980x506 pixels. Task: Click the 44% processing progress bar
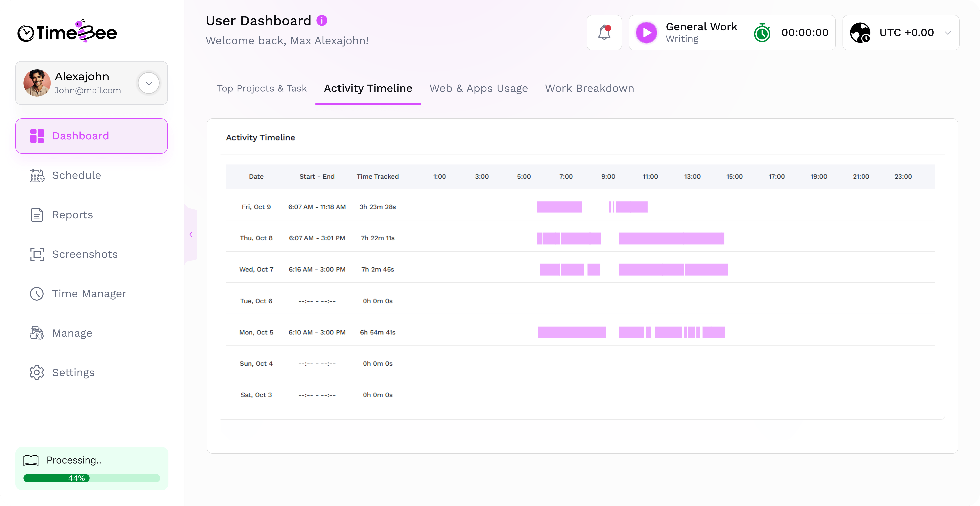tap(92, 478)
